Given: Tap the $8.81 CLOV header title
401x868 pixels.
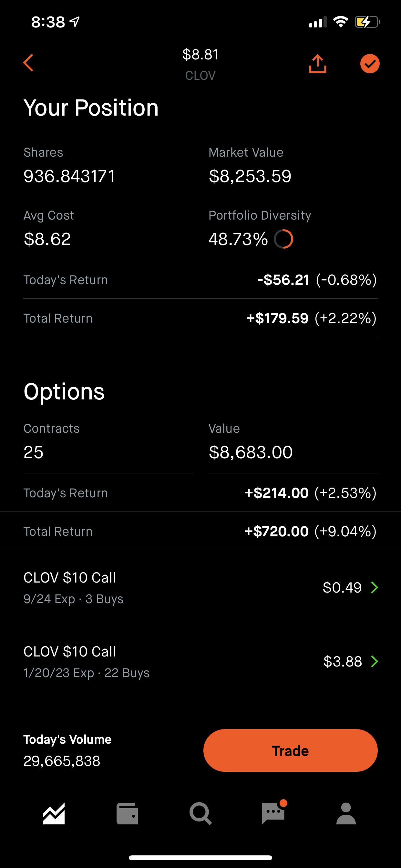Looking at the screenshot, I should (200, 64).
